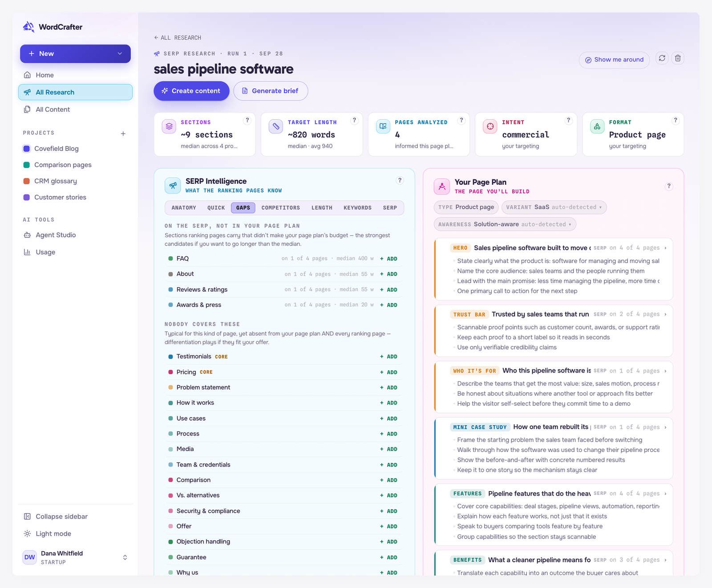Viewport: 712px width, 588px height.
Task: Click Show me around button
Action: [614, 60]
